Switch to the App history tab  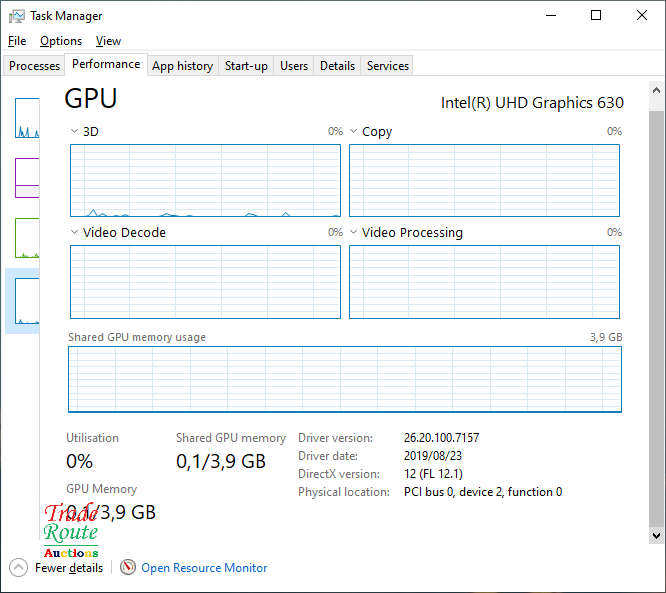tap(182, 66)
